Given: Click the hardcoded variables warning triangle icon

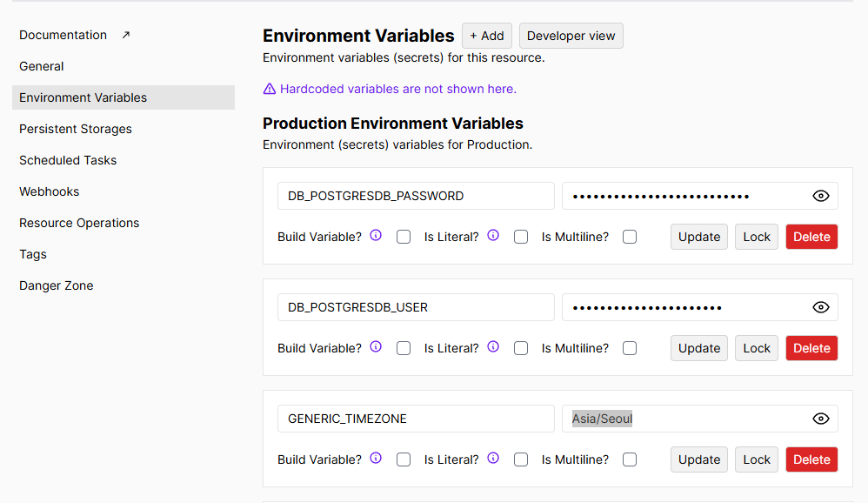Looking at the screenshot, I should pyautogui.click(x=270, y=89).
